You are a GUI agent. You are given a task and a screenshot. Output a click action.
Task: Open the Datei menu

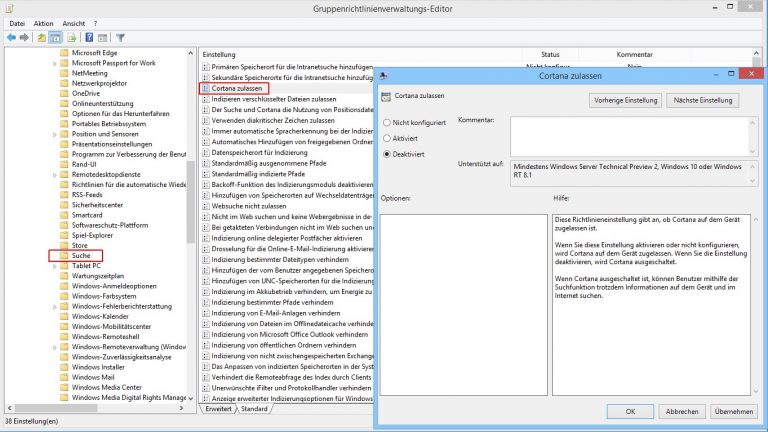[17, 24]
